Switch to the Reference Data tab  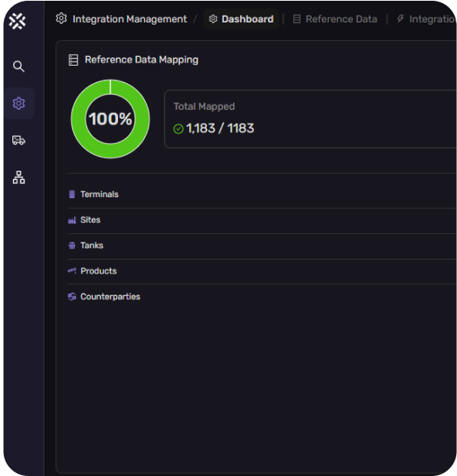335,19
